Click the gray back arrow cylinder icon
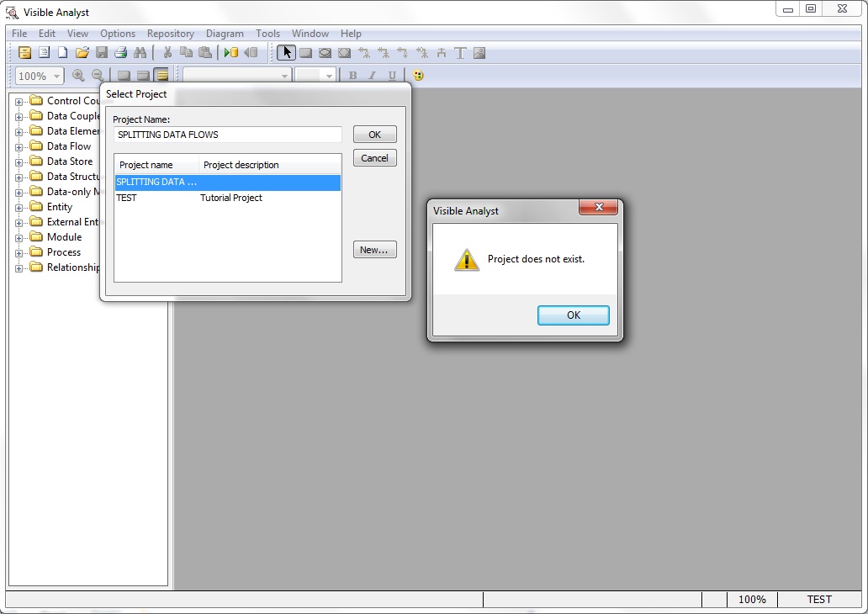 [251, 53]
